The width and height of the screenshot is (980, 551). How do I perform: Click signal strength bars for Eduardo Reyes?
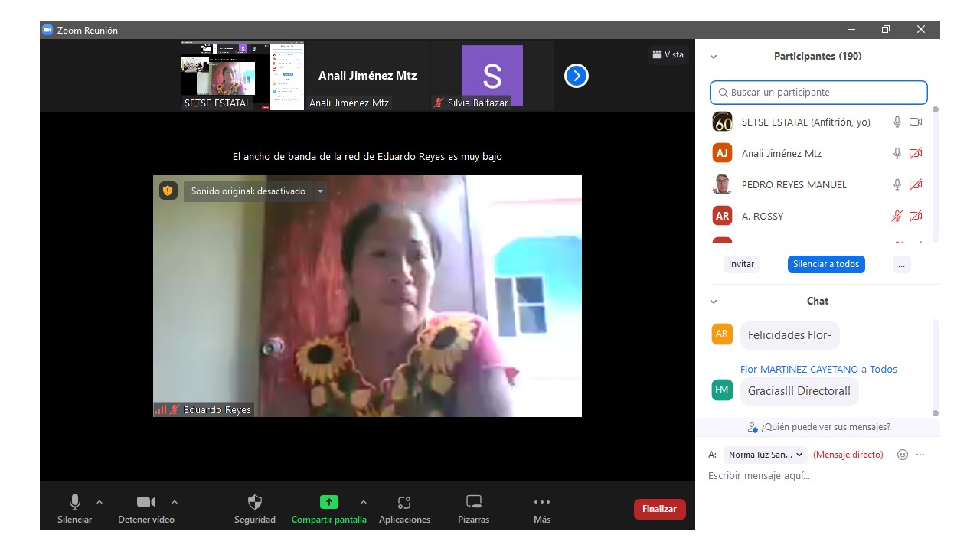(x=161, y=409)
